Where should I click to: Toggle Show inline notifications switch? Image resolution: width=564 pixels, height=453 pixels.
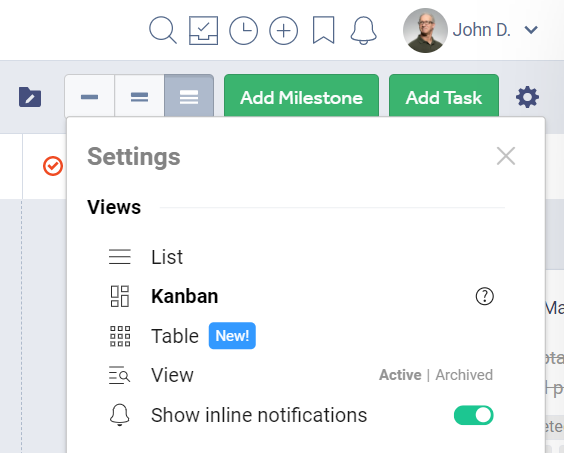coord(473,415)
